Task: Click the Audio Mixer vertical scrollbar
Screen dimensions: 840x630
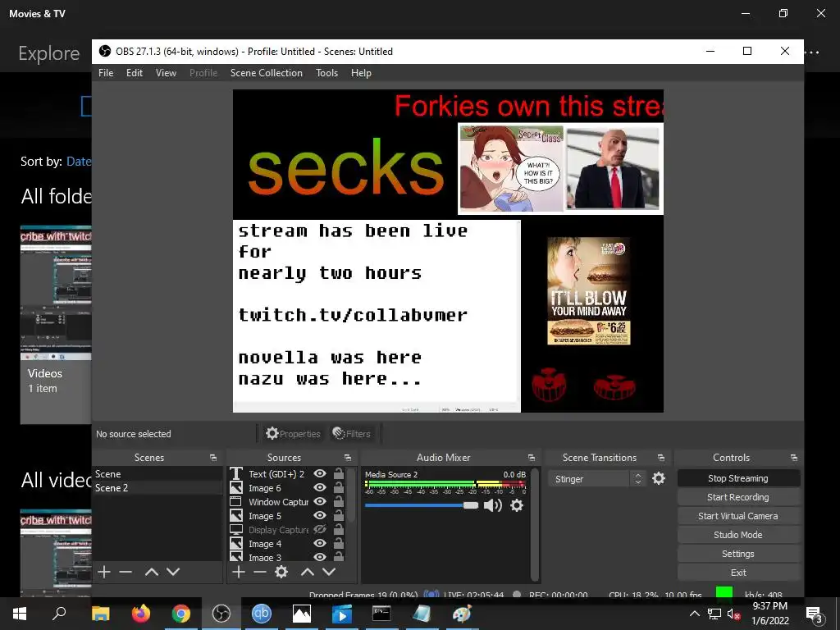Action: click(535, 523)
